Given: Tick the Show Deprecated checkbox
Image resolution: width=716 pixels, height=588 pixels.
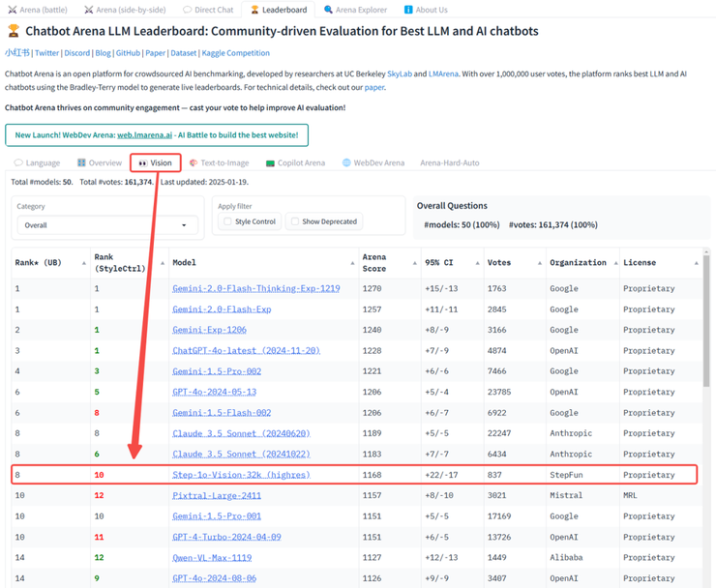Looking at the screenshot, I should [295, 221].
